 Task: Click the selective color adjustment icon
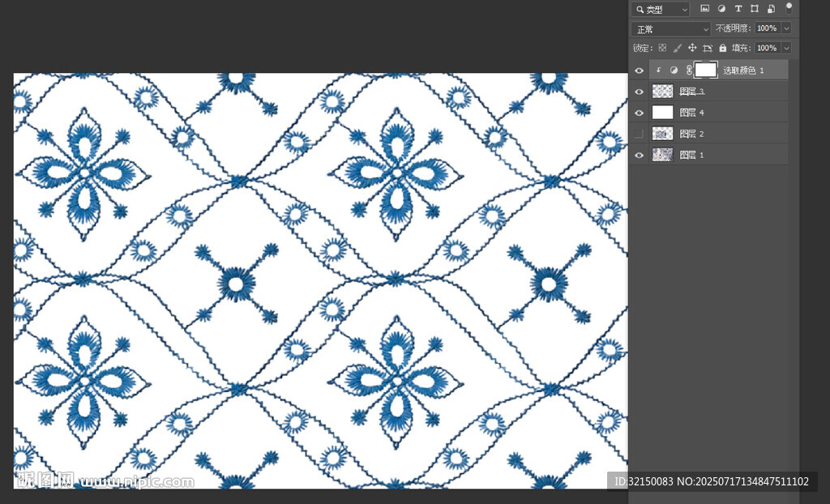click(674, 70)
